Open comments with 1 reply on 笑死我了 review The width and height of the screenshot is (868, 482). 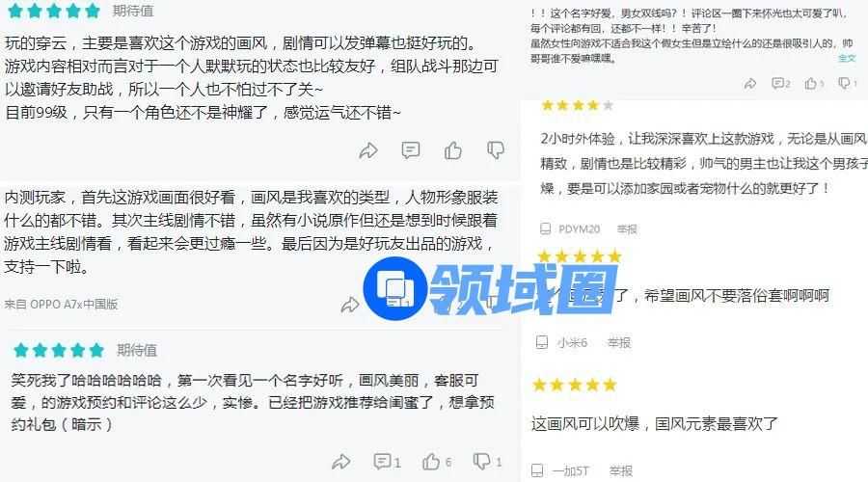tap(388, 462)
